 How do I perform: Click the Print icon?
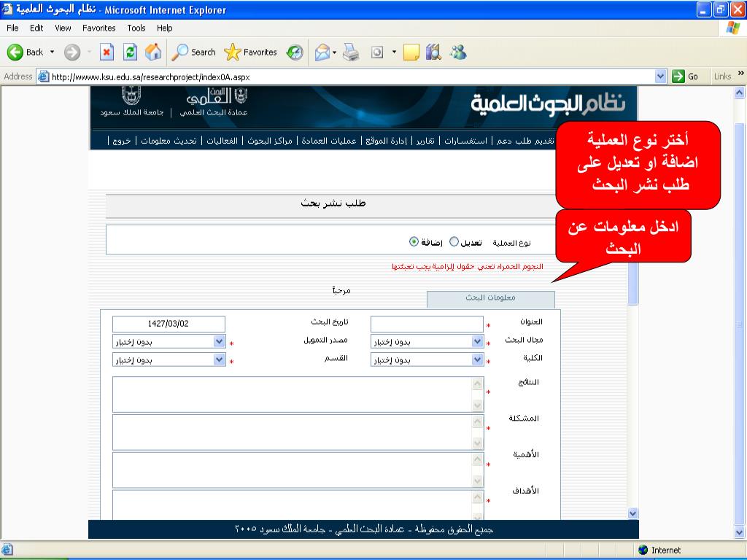(x=351, y=52)
